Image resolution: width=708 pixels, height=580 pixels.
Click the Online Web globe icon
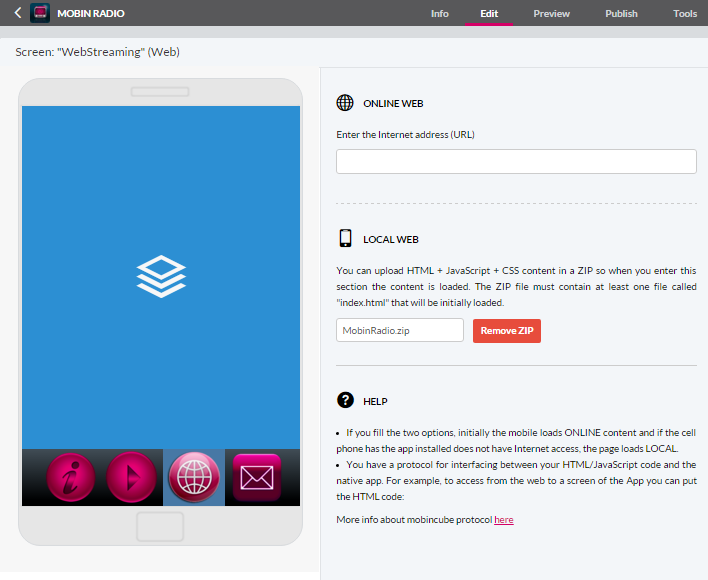(345, 103)
